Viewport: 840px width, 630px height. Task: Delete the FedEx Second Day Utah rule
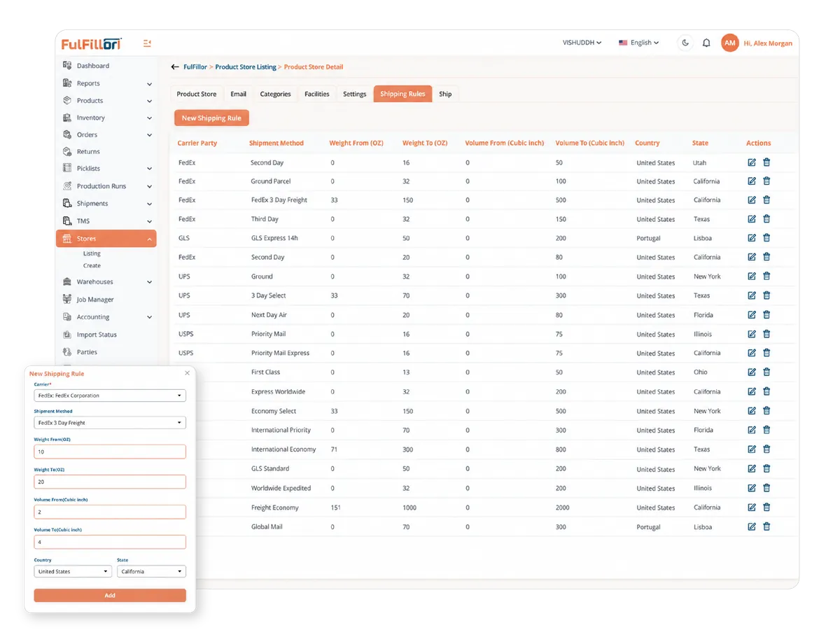(766, 162)
